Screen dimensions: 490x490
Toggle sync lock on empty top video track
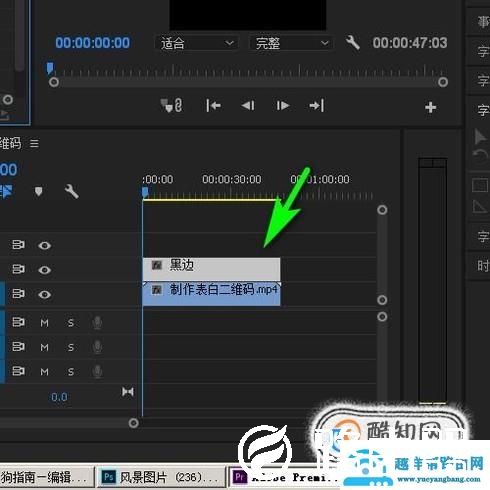click(x=18, y=245)
